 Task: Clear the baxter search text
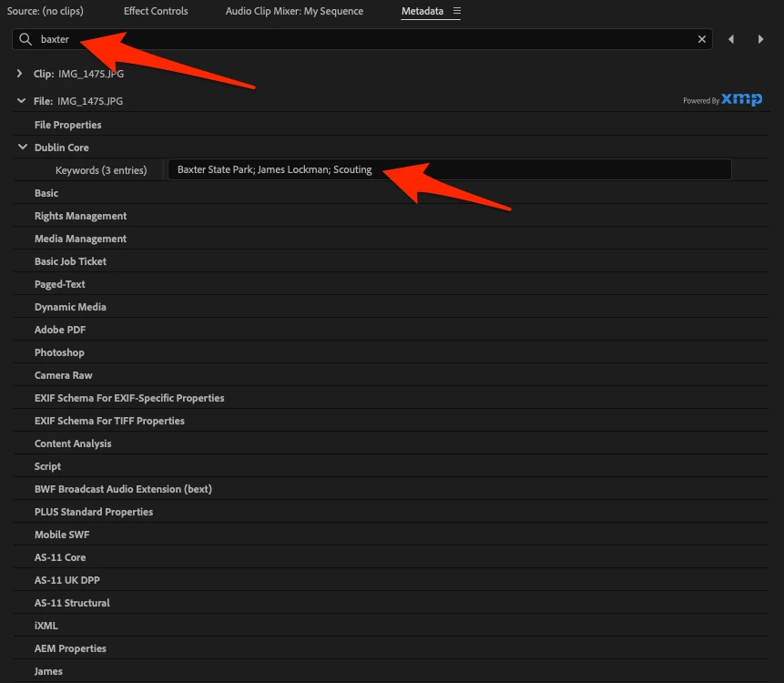click(x=701, y=39)
